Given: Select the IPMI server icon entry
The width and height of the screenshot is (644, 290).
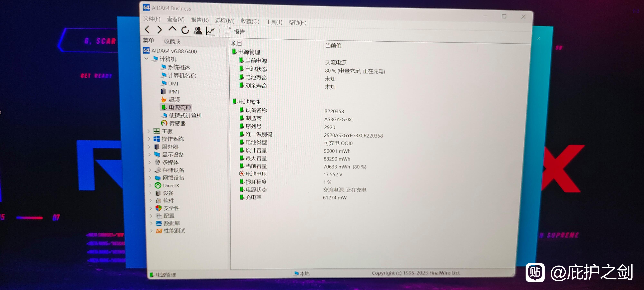Looking at the screenshot, I should 163,91.
